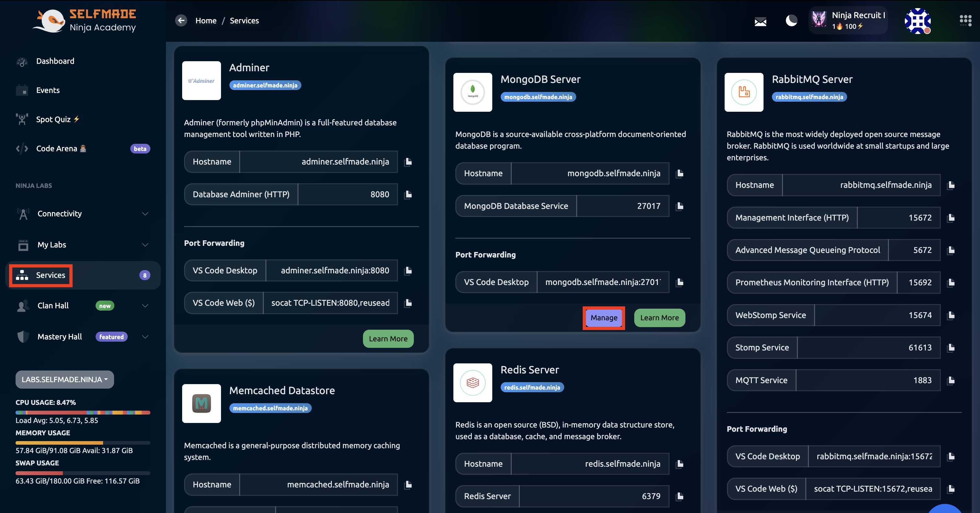
Task: Click the Selfmade Ninja Academy logo
Action: (85, 20)
